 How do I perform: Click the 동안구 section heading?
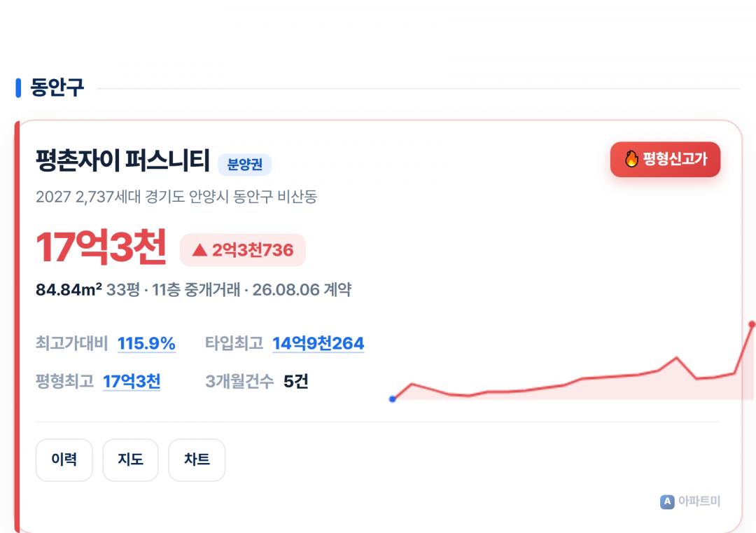tap(57, 88)
